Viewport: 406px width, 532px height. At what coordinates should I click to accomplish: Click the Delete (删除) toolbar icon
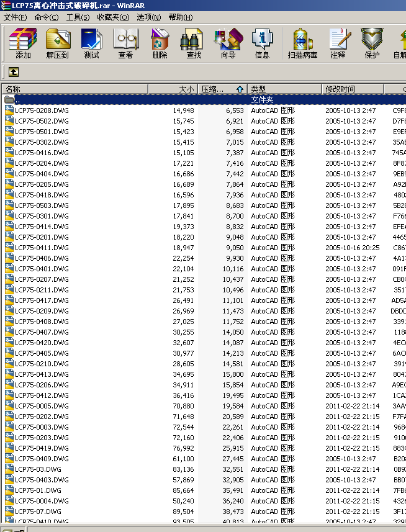(160, 43)
